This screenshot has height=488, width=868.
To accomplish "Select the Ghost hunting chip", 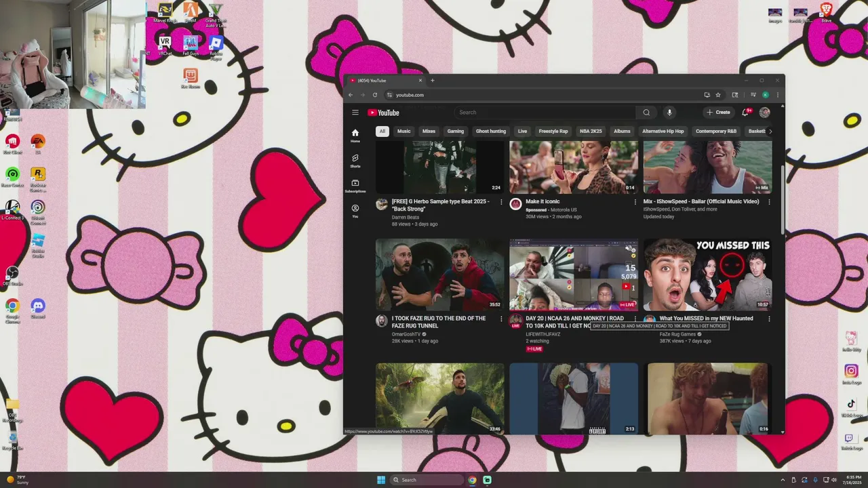I will point(491,131).
